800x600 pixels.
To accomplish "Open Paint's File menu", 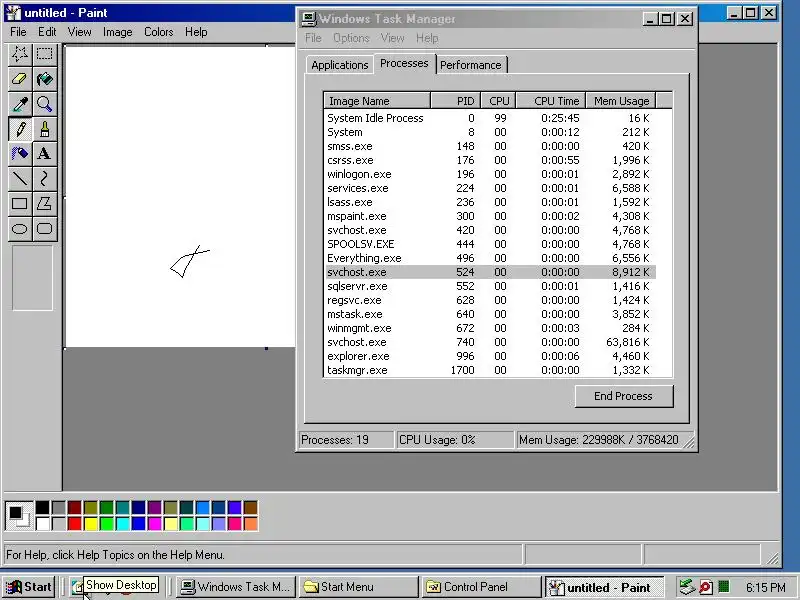I will tap(18, 32).
